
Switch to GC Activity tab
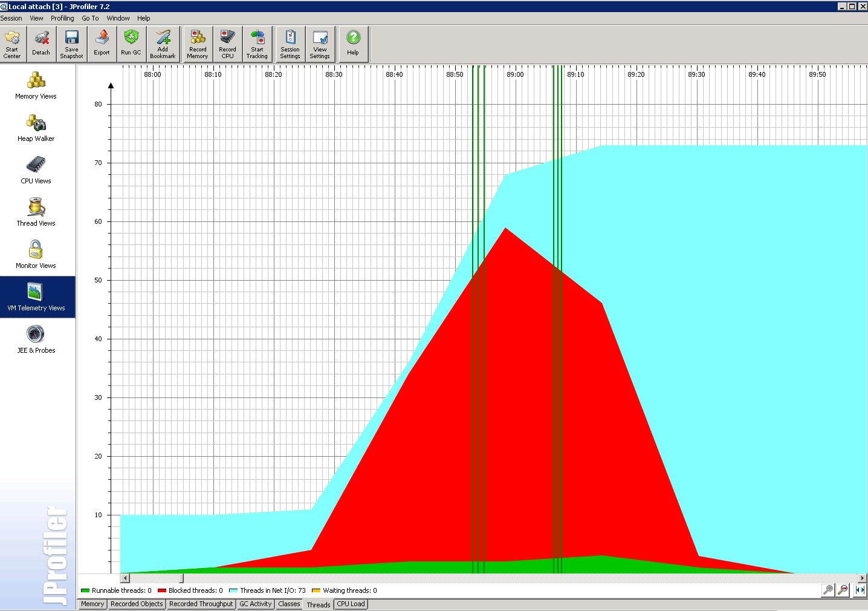256,604
